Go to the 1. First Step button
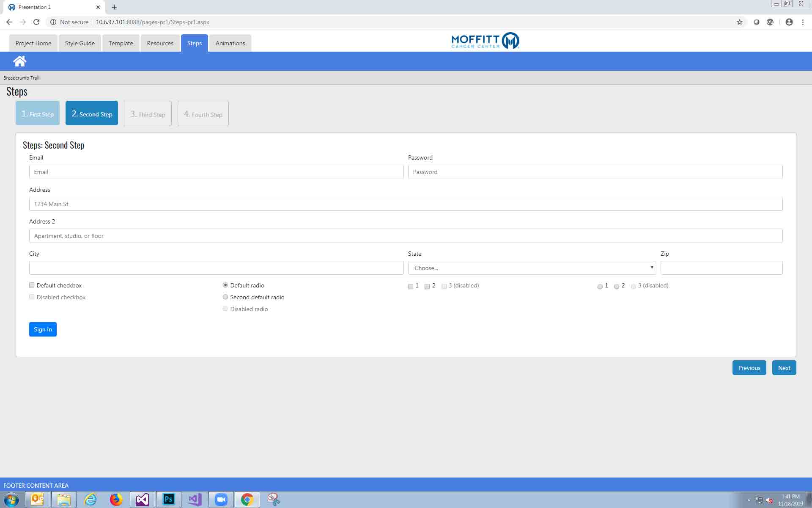The width and height of the screenshot is (812, 508). [38, 113]
